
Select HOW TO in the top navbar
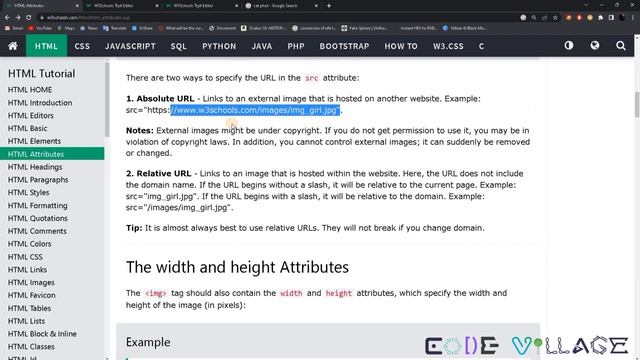pos(401,46)
